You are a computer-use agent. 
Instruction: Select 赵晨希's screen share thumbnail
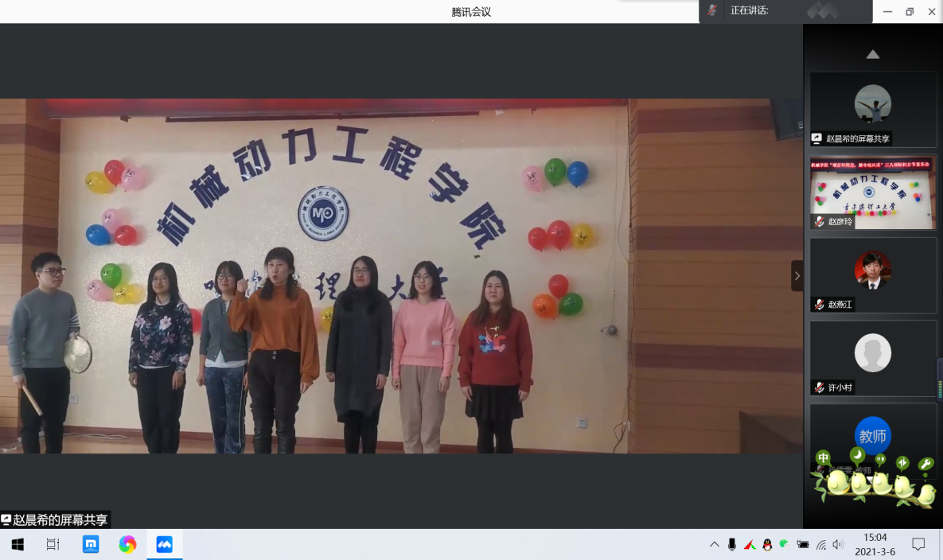(x=872, y=107)
